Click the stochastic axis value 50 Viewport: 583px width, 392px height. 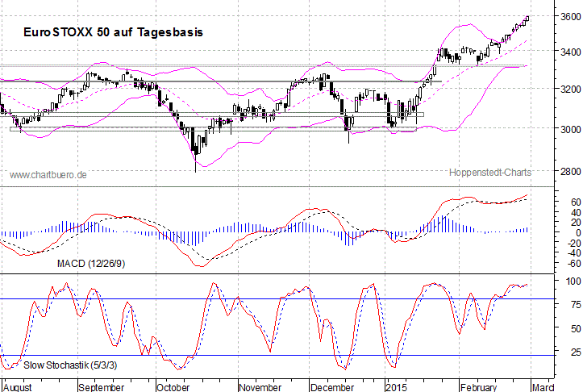(576, 329)
